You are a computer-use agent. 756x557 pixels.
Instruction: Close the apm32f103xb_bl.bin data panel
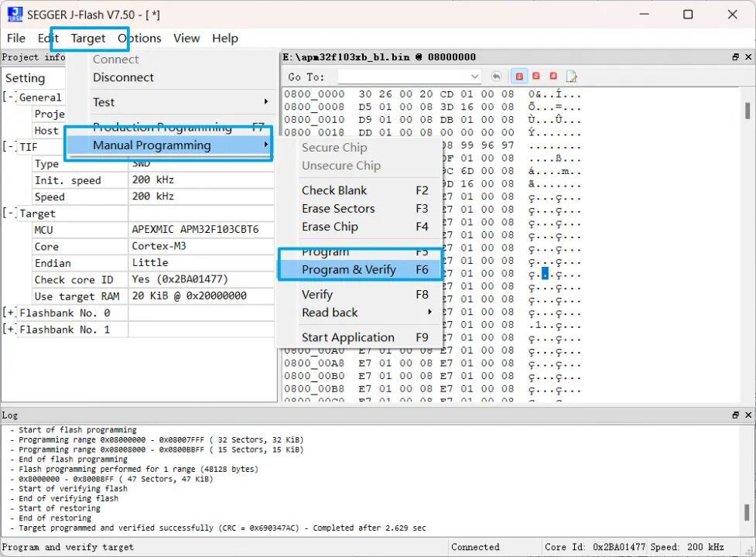pyautogui.click(x=747, y=56)
